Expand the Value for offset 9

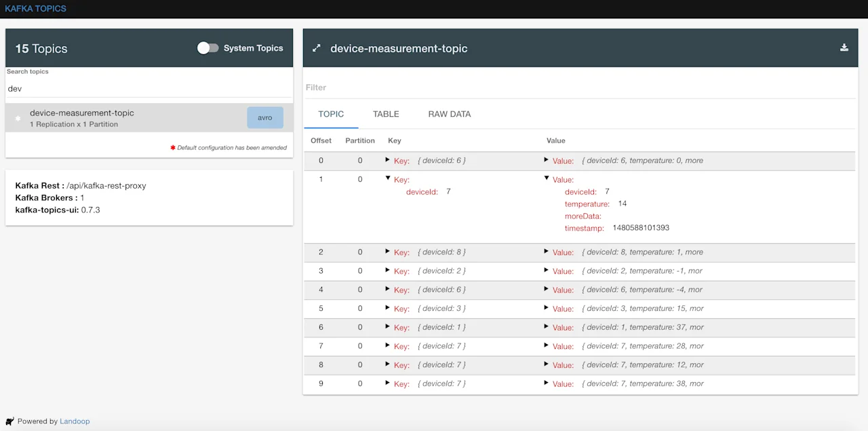(546, 382)
